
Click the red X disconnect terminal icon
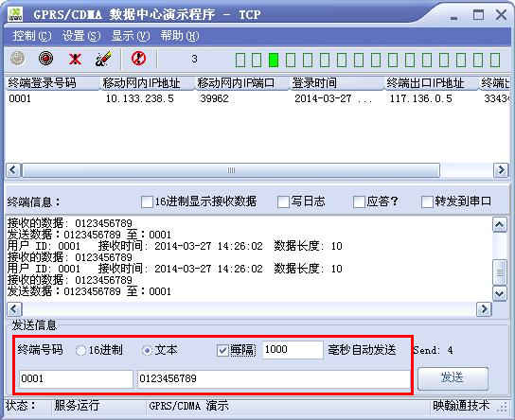click(x=75, y=60)
